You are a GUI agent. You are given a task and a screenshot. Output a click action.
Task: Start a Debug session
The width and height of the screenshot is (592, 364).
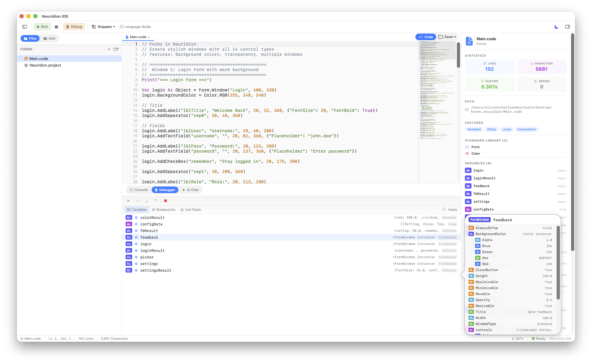[x=74, y=27]
